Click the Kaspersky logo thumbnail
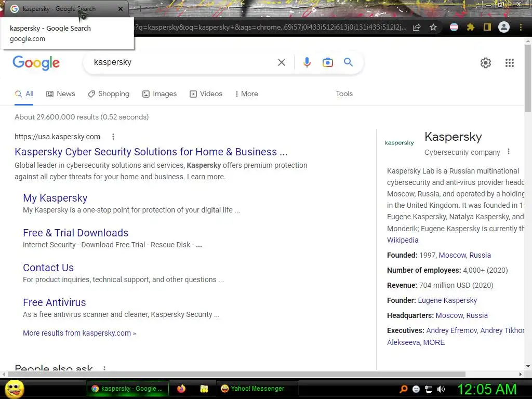This screenshot has width=532, height=399. [400, 143]
